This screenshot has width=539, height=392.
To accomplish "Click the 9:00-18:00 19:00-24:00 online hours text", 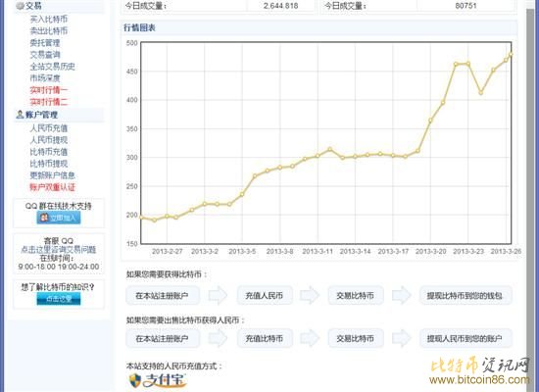I will 59,267.
